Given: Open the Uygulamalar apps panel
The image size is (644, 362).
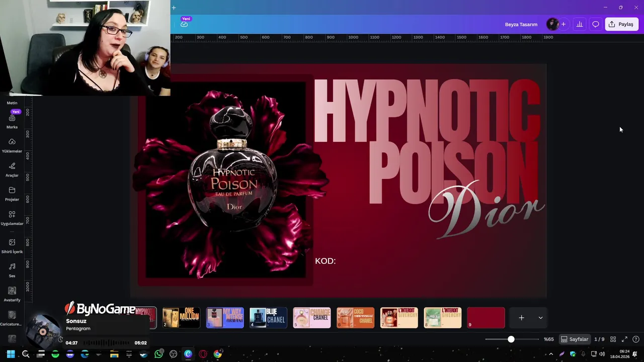Looking at the screenshot, I should pos(12,218).
